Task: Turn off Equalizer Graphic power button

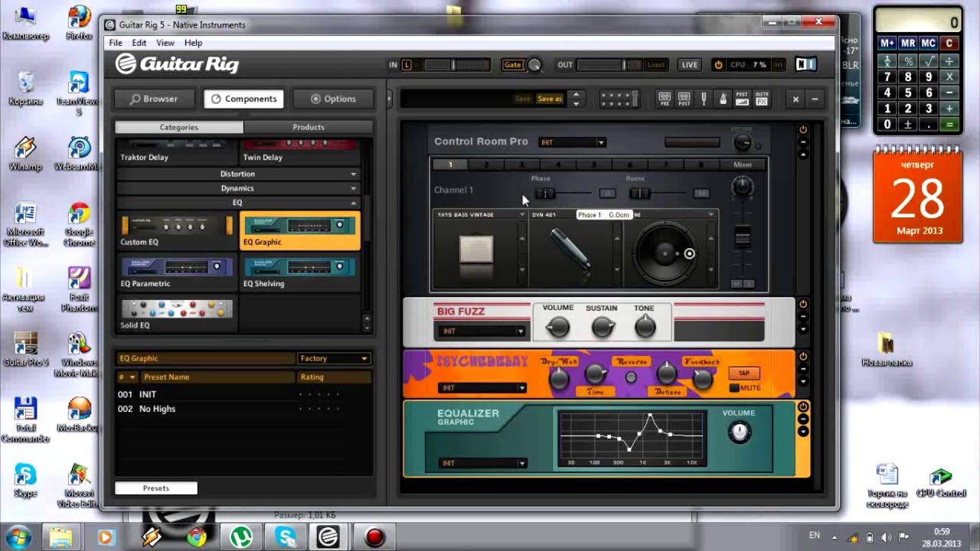Action: pyautogui.click(x=803, y=406)
